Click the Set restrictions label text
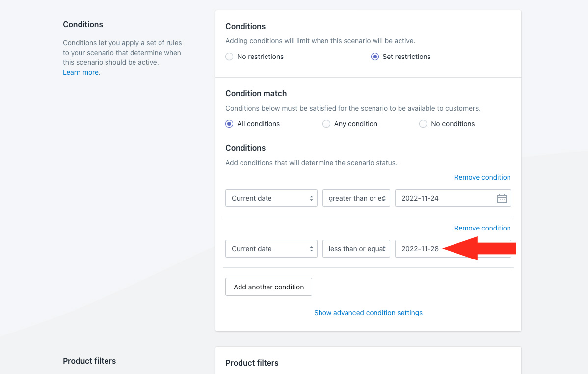Screen dimensions: 588x374 click(x=406, y=57)
